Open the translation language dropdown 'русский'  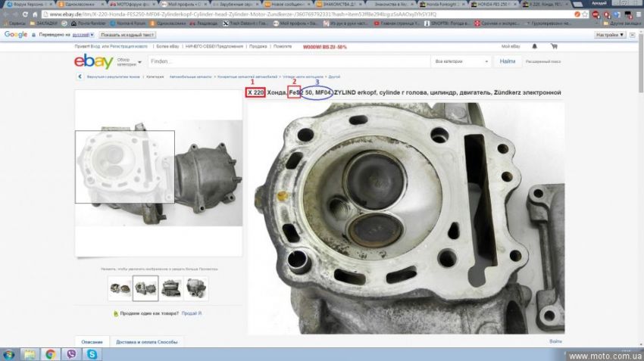tap(83, 35)
